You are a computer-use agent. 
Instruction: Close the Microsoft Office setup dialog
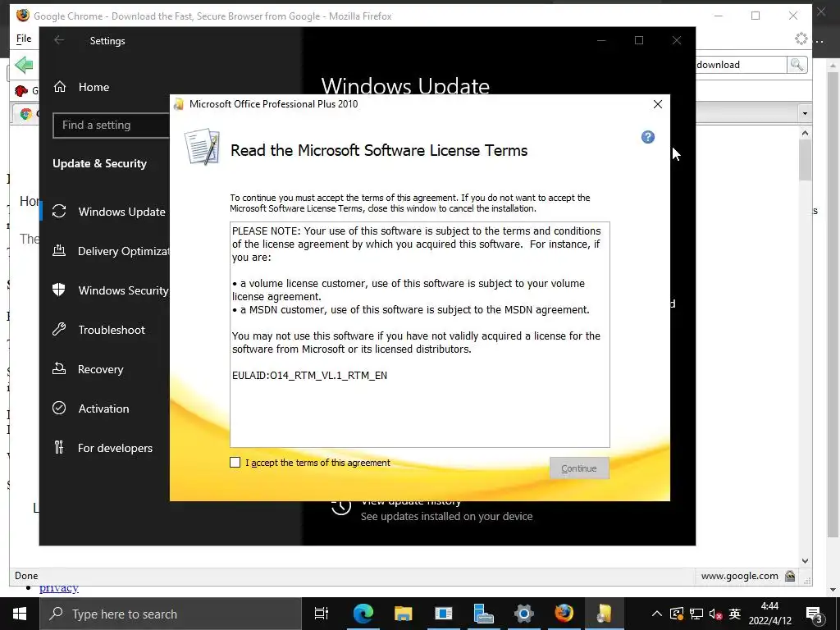658,104
